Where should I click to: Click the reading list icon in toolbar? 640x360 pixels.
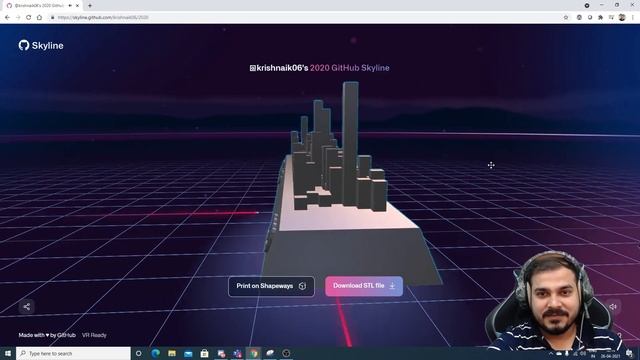611,18
